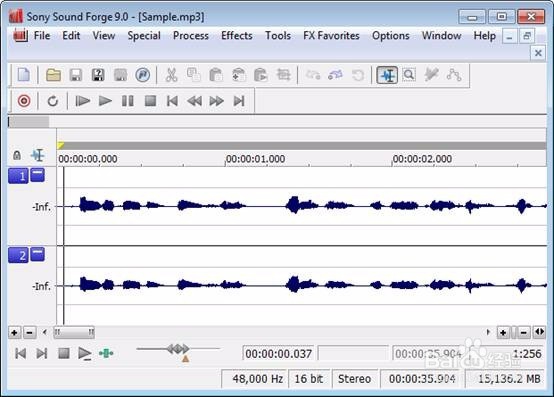This screenshot has height=397, width=554.
Task: Click Play Normal in data window
Action: [85, 354]
